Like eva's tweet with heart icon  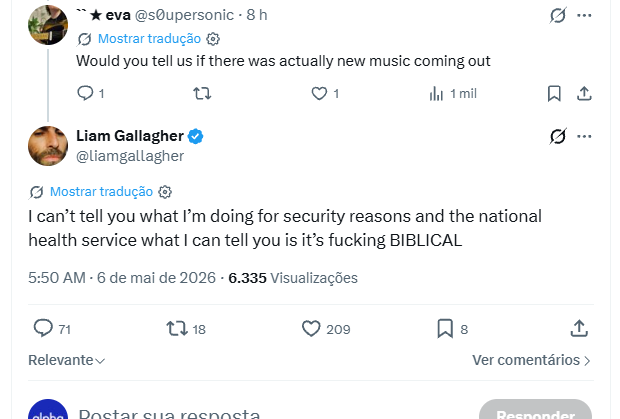(319, 94)
